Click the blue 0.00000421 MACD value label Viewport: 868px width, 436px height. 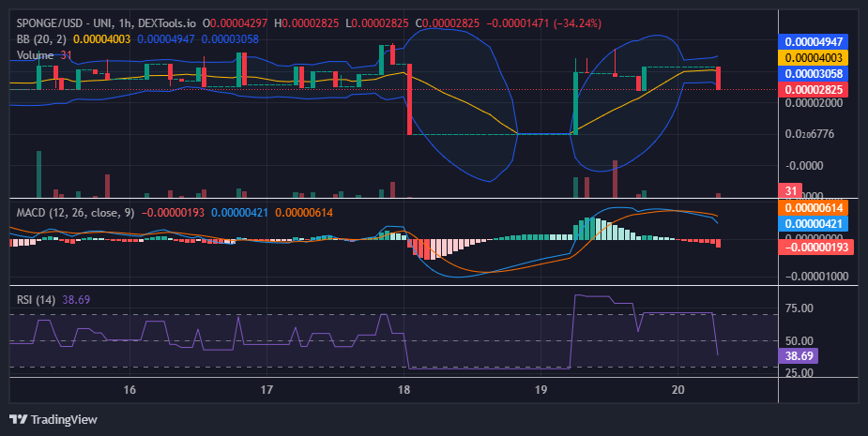[814, 224]
